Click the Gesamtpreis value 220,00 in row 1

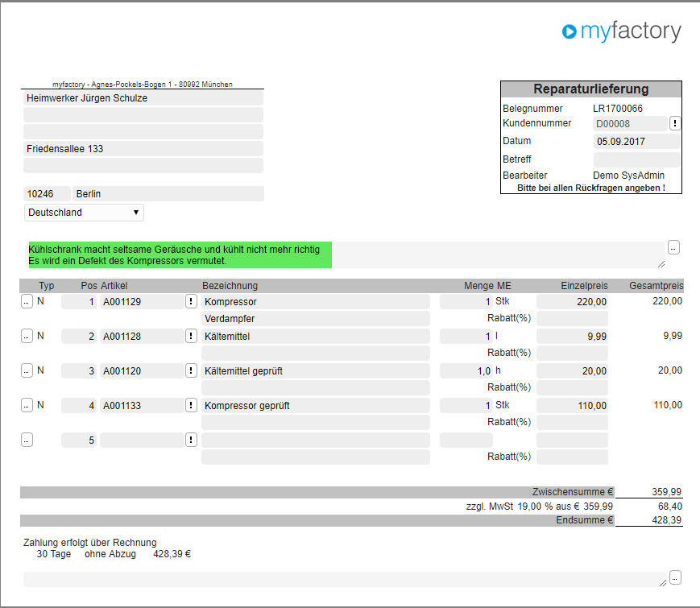pyautogui.click(x=668, y=301)
